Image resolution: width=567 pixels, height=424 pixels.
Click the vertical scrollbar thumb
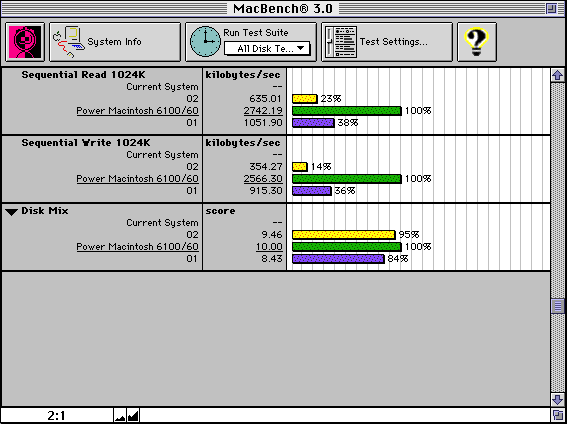click(x=558, y=307)
